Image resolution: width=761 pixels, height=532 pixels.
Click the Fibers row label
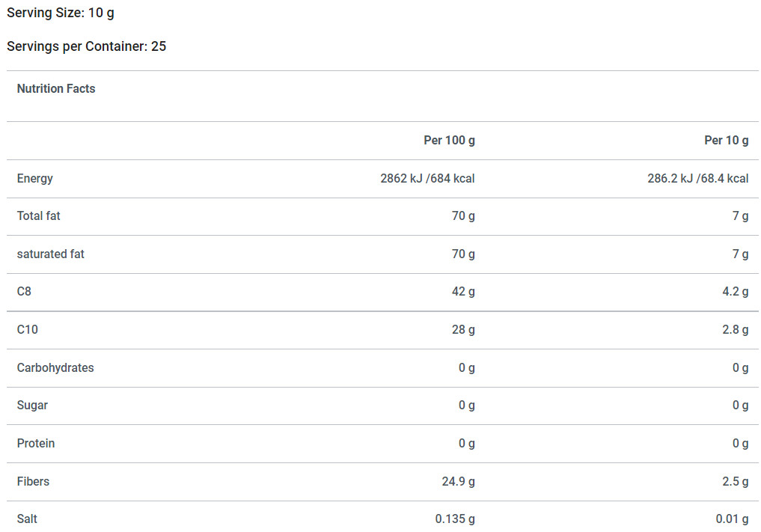click(33, 482)
